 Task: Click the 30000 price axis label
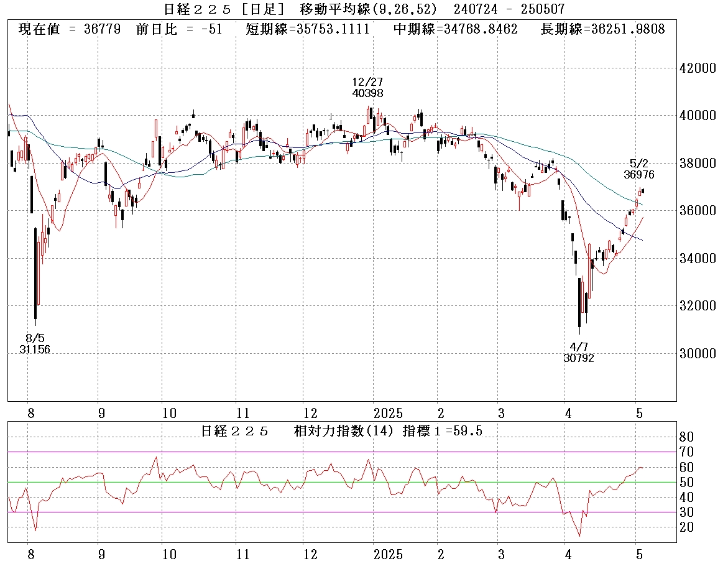tap(699, 353)
